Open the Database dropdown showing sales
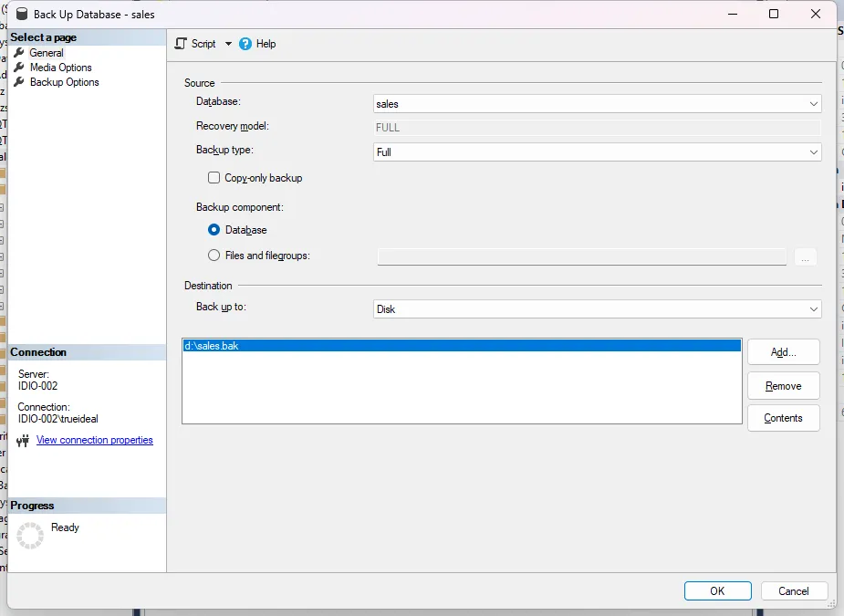Viewport: 844px width, 616px height. (x=598, y=104)
